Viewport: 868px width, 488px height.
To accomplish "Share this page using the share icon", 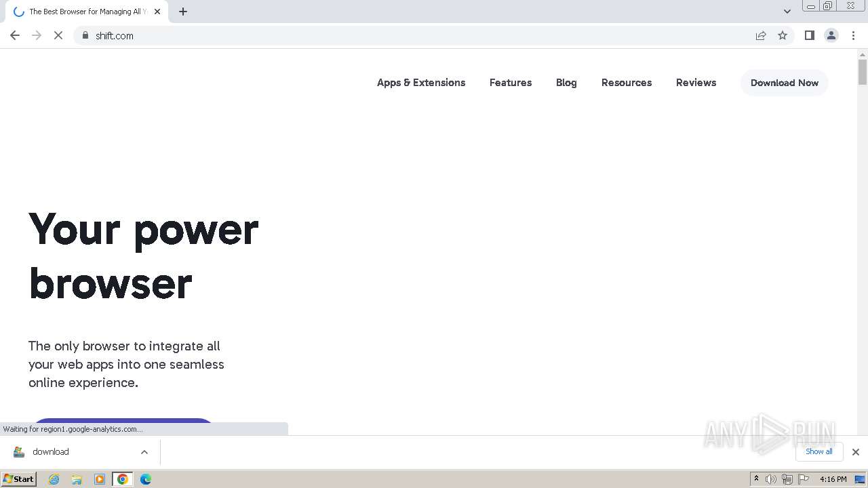I will click(x=761, y=35).
